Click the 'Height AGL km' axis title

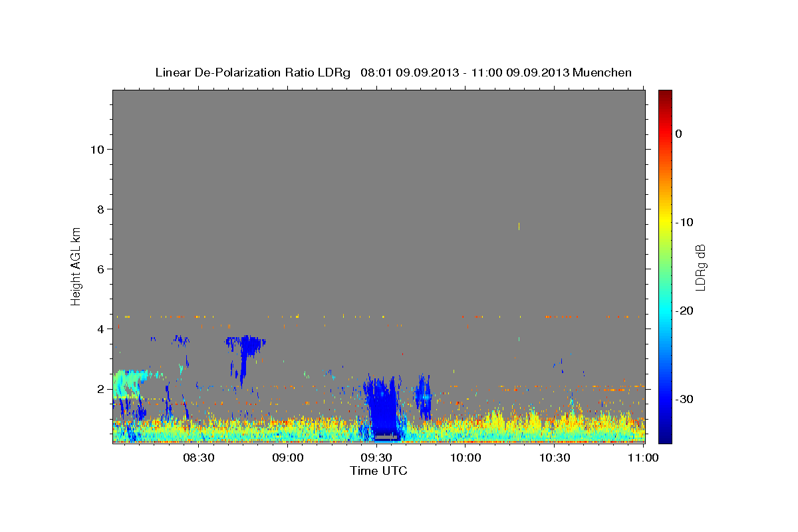tap(76, 265)
